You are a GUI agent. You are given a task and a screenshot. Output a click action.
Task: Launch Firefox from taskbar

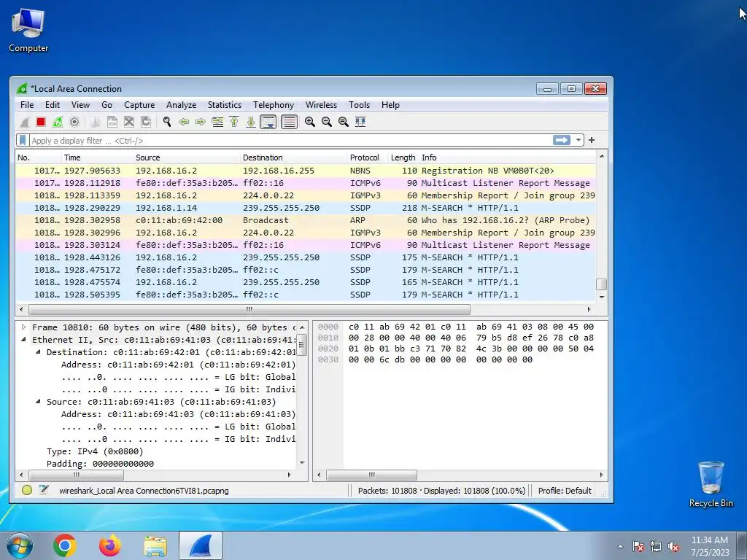pyautogui.click(x=110, y=545)
